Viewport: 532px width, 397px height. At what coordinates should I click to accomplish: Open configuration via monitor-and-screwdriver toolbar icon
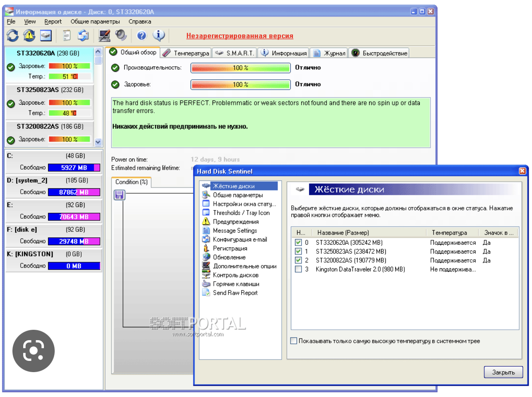(104, 36)
